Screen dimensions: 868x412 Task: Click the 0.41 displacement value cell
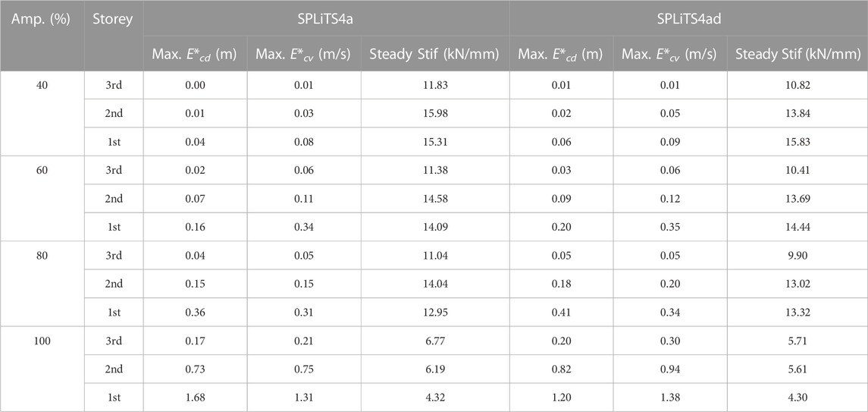point(561,311)
